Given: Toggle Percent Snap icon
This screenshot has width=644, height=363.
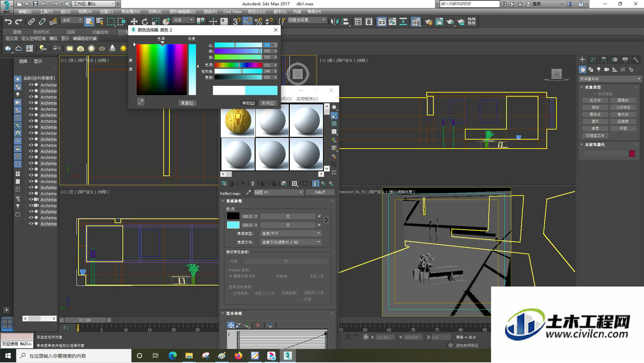Looking at the screenshot, I should [x=258, y=22].
